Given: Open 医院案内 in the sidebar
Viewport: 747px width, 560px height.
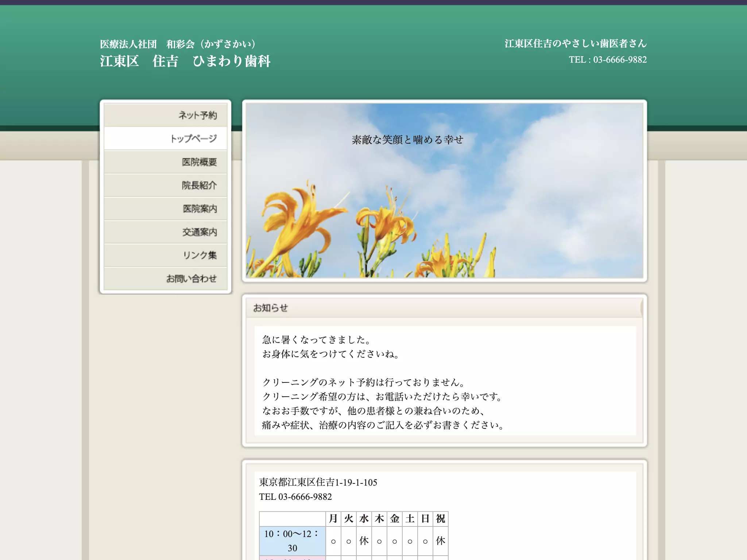Looking at the screenshot, I should pyautogui.click(x=165, y=208).
